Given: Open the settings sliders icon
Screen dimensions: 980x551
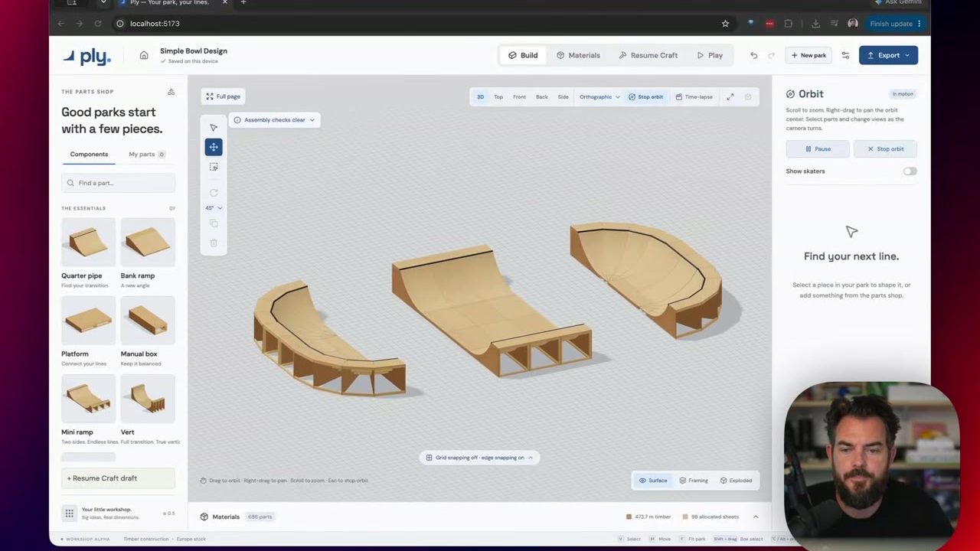Looking at the screenshot, I should (x=845, y=55).
